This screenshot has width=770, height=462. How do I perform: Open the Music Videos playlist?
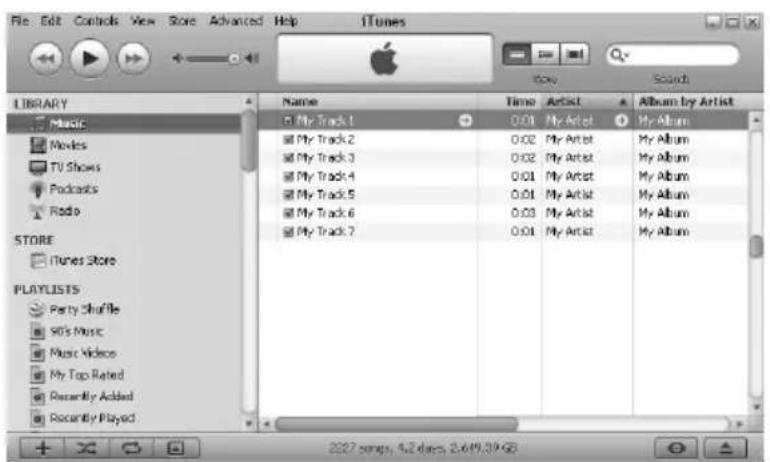pos(73,353)
